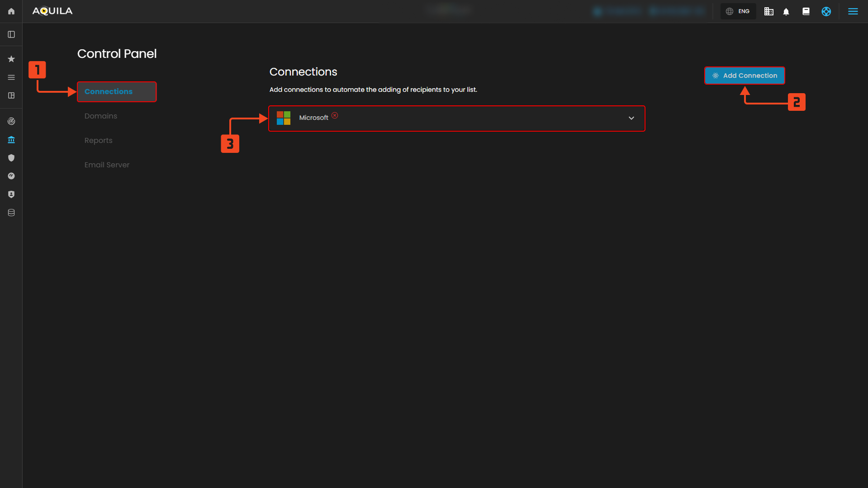Viewport: 868px width, 488px height.
Task: Go to Email Server settings
Action: click(x=107, y=165)
